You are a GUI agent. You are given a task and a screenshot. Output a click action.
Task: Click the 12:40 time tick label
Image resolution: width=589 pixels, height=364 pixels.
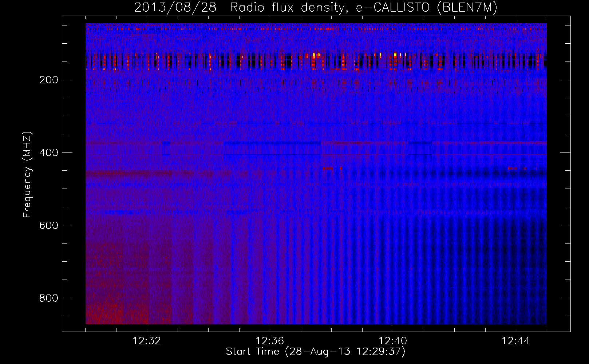393,341
